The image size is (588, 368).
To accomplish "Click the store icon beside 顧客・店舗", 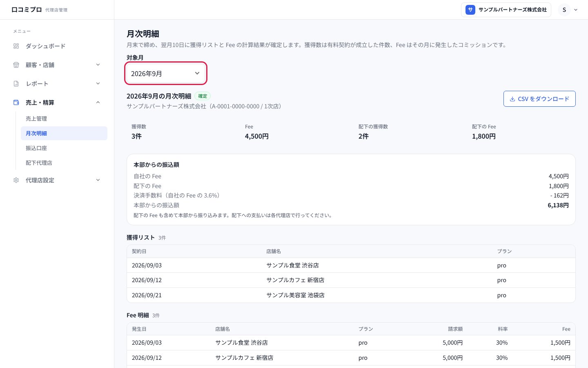I will pyautogui.click(x=16, y=65).
